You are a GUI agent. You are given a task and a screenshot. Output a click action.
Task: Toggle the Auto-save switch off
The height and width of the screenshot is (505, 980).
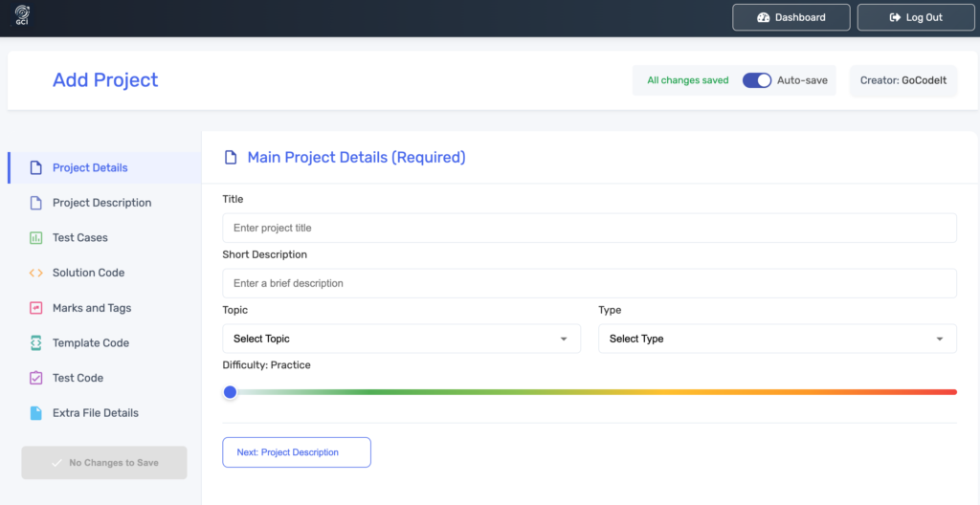(757, 80)
